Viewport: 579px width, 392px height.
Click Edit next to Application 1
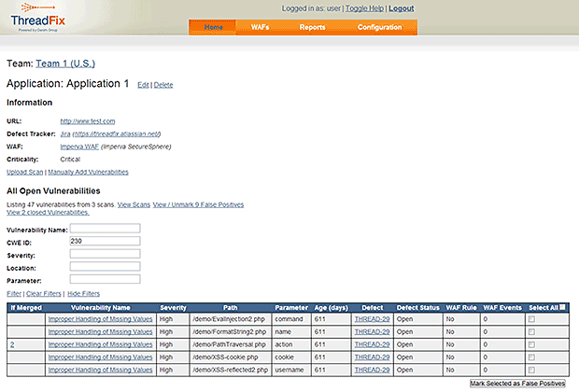(143, 85)
